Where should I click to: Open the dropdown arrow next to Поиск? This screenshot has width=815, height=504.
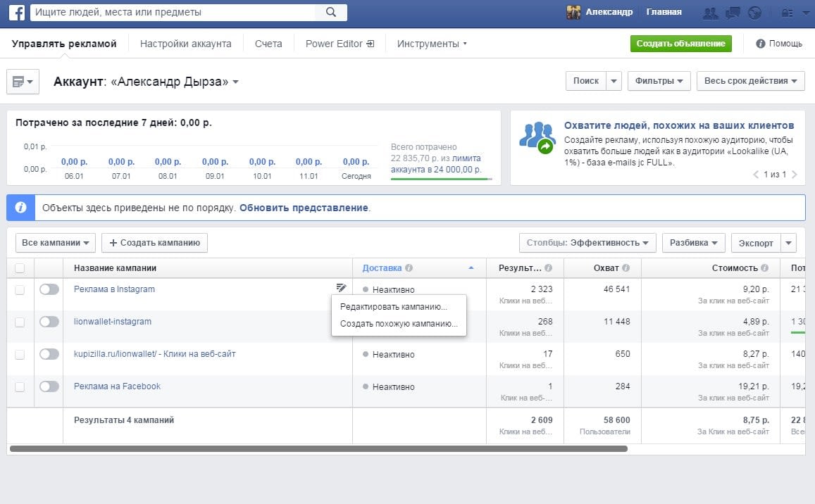coord(614,81)
